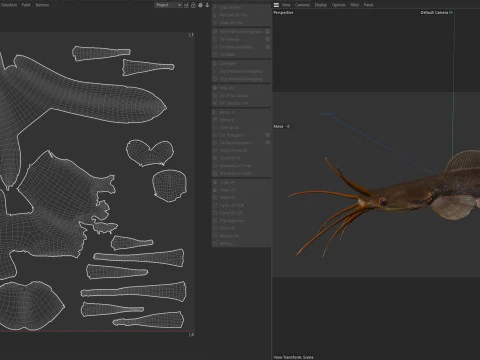Choose Flip Sequence entry

(241, 221)
